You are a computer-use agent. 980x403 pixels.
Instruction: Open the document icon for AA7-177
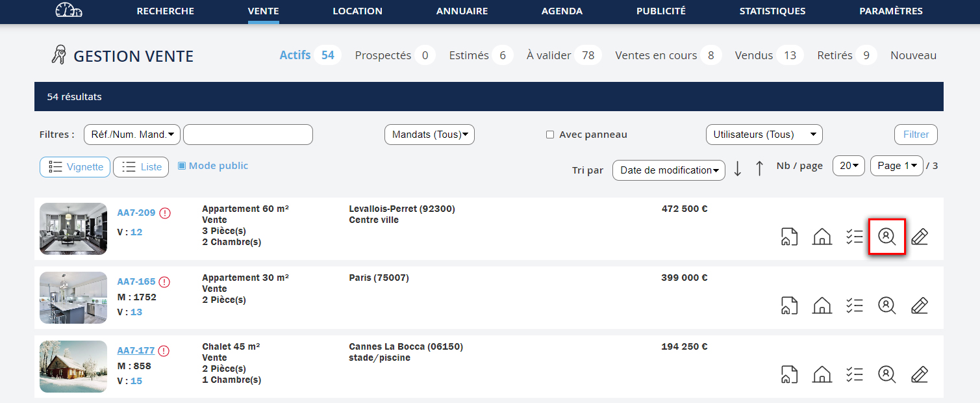[x=789, y=374]
